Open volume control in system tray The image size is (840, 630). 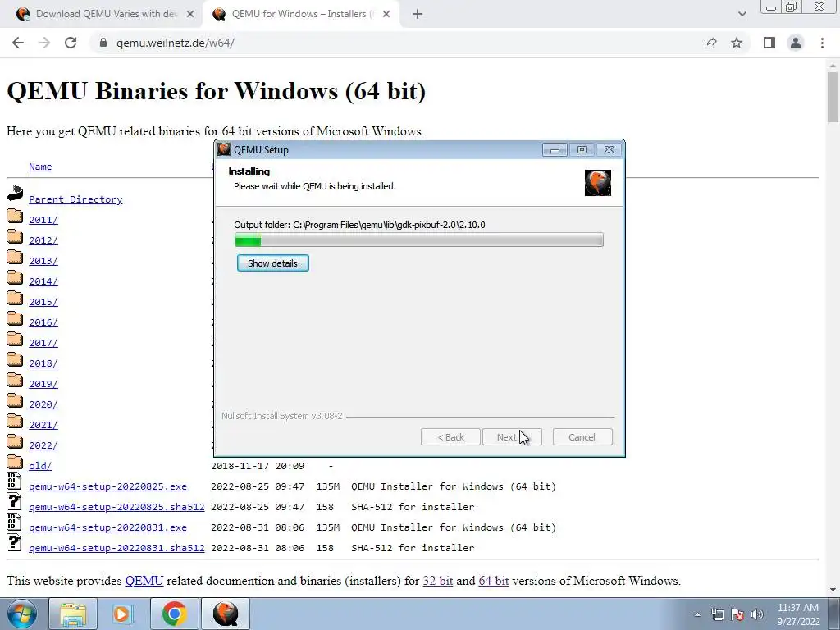click(757, 614)
